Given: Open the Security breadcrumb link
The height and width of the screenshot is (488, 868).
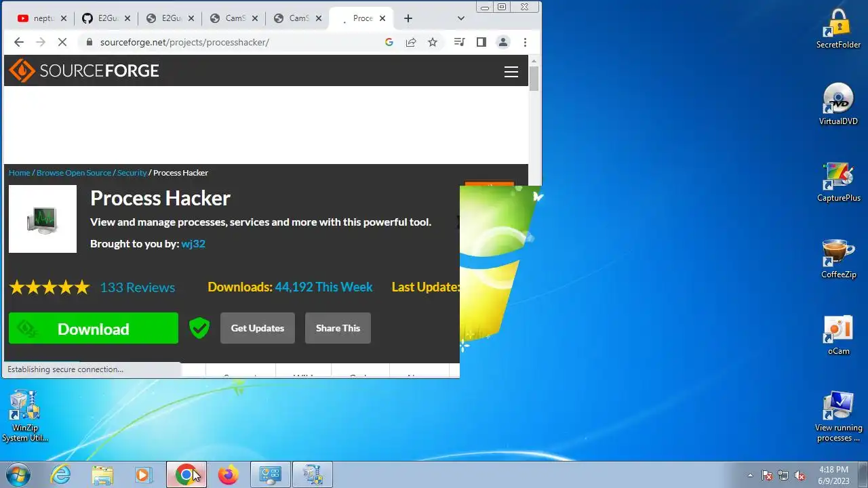Looking at the screenshot, I should click(132, 173).
